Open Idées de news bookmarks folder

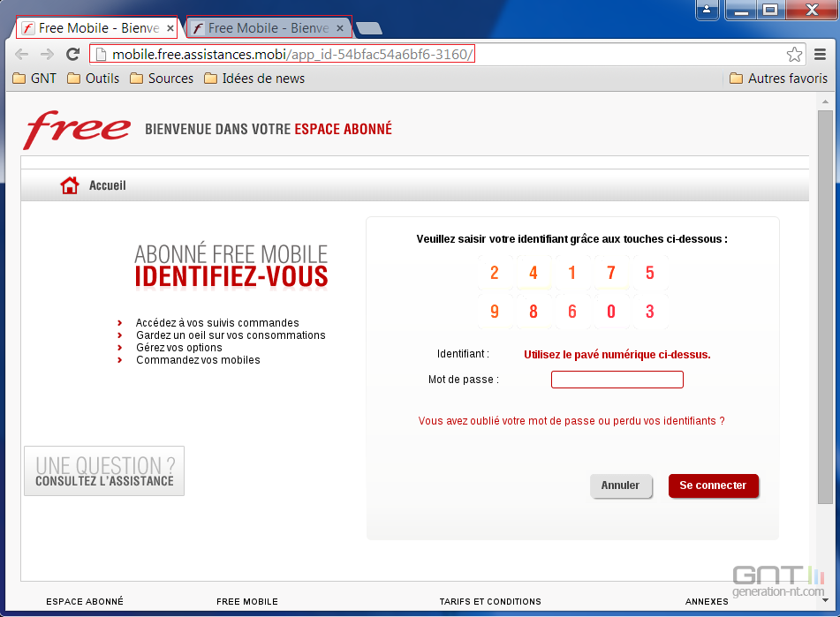(254, 79)
